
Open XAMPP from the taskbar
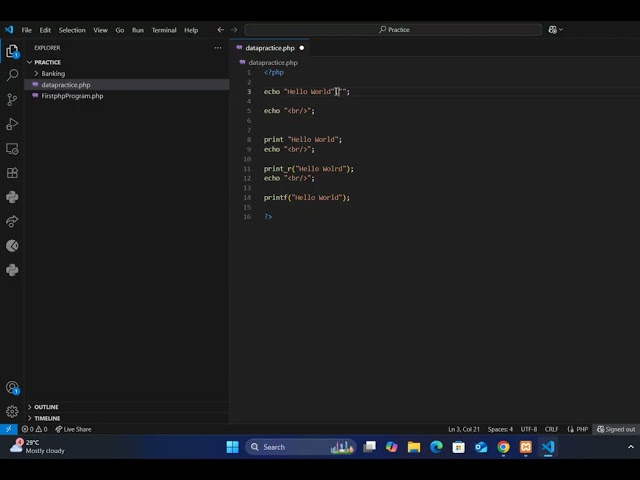pos(526,447)
